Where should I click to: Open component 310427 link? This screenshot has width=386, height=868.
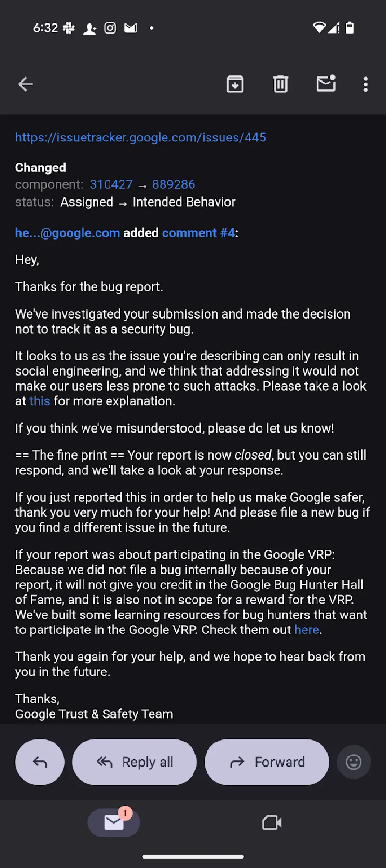tap(111, 184)
